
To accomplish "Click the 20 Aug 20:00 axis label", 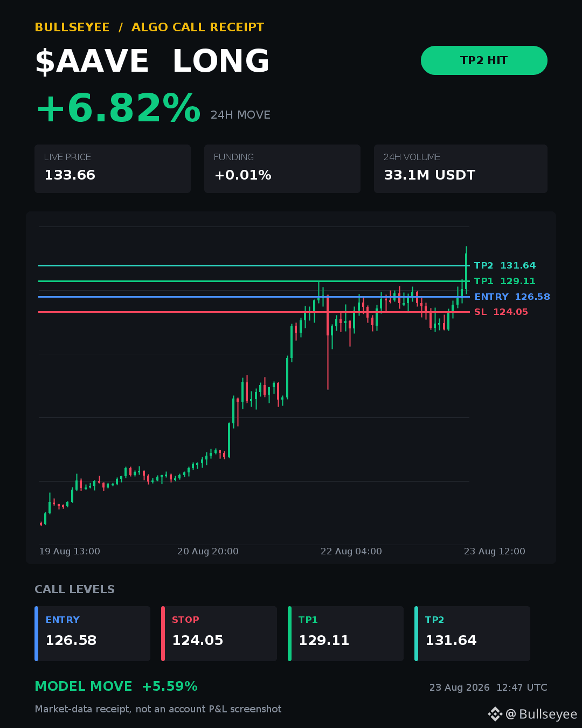I will pos(208,551).
